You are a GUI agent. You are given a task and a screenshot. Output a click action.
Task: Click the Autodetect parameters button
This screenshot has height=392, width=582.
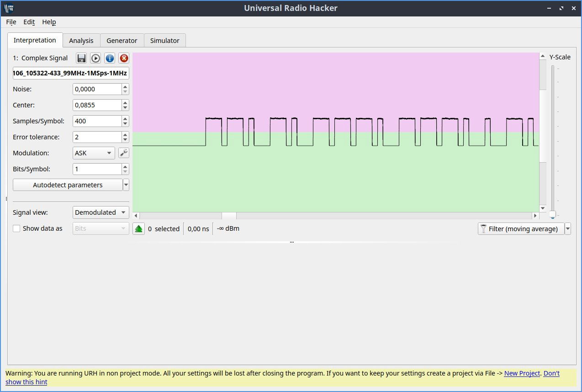tap(68, 185)
